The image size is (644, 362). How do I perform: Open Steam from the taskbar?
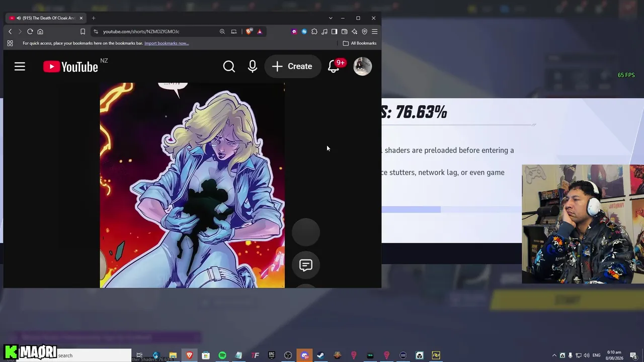320,355
